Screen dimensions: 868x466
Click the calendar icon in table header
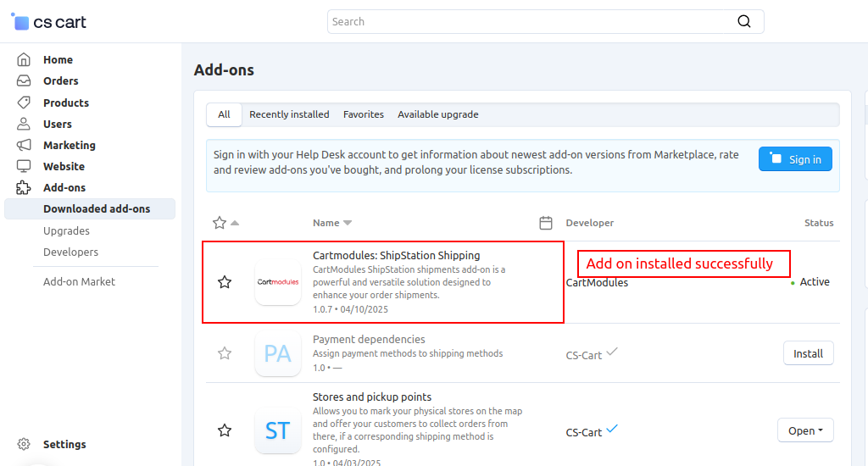(x=546, y=223)
